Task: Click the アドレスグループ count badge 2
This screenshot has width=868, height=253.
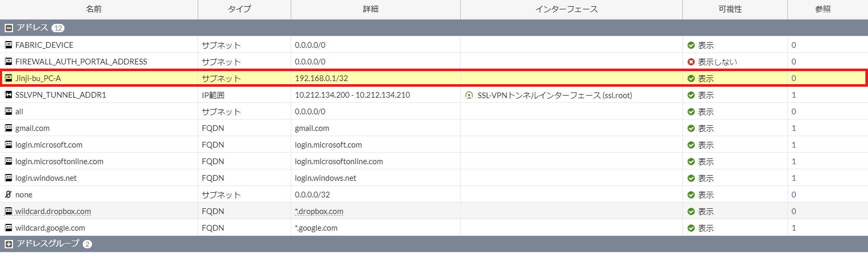Action: (x=87, y=244)
